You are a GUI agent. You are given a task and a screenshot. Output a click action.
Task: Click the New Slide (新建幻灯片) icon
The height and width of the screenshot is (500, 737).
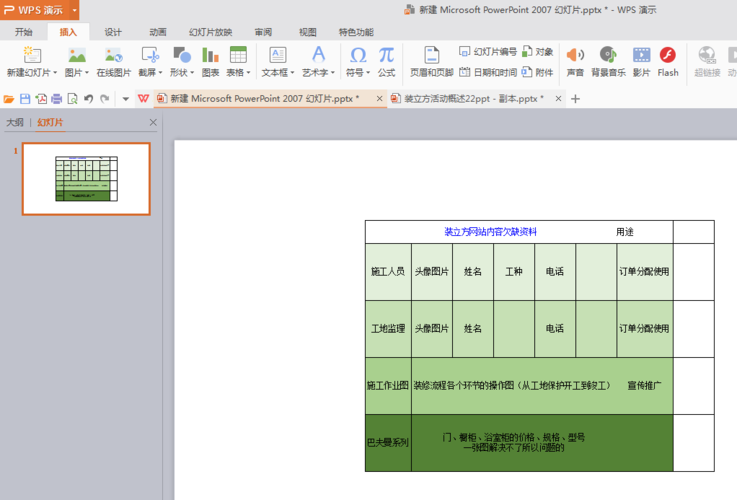click(x=32, y=55)
